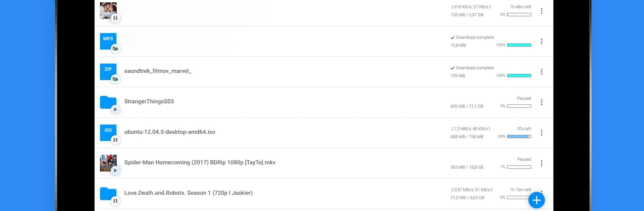The image size is (644, 211).
Task: Pause the ubuntu-12.04.5 ISO download
Action: coord(115,140)
